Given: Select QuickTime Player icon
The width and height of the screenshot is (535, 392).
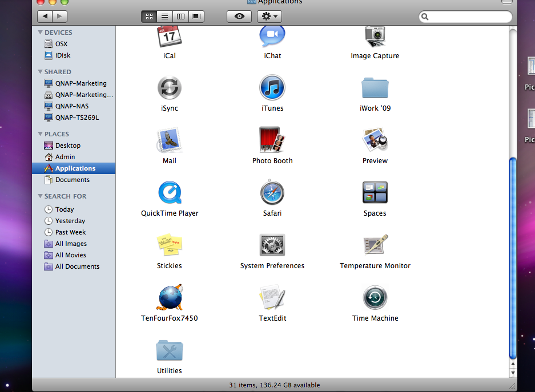Looking at the screenshot, I should (170, 193).
